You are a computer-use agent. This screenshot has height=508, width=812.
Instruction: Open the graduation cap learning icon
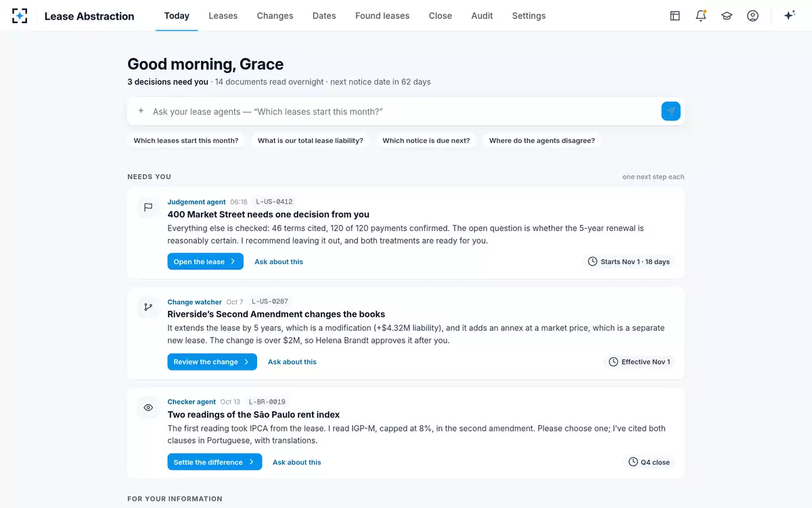(x=727, y=16)
